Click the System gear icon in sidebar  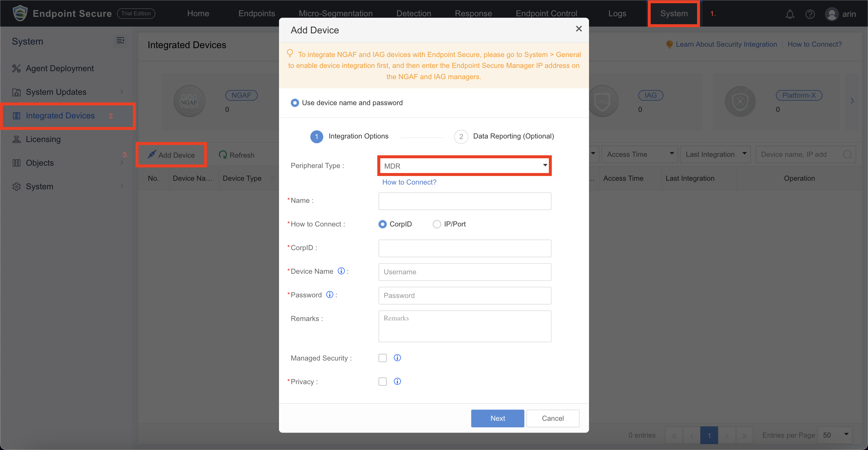(16, 186)
